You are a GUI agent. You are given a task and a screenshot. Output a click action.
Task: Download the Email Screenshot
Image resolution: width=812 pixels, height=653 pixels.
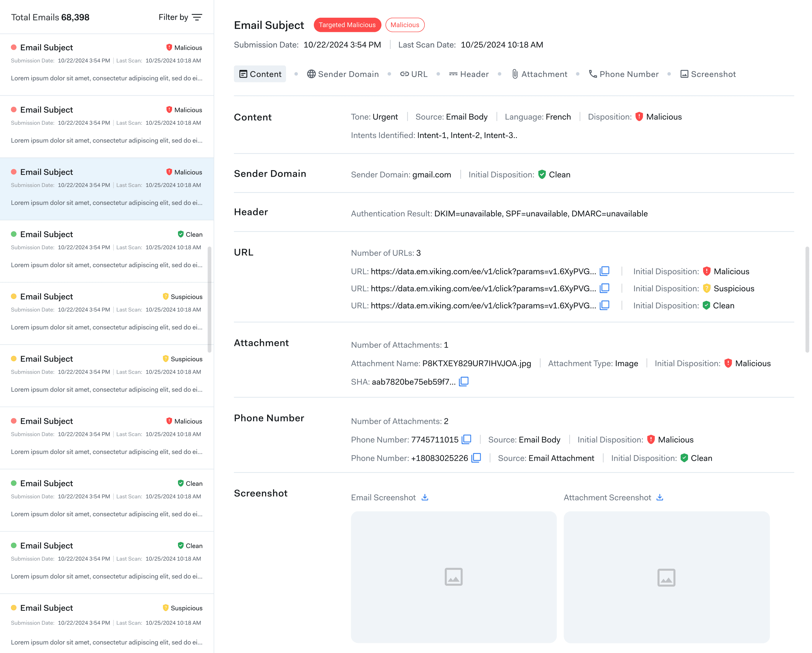coord(425,497)
